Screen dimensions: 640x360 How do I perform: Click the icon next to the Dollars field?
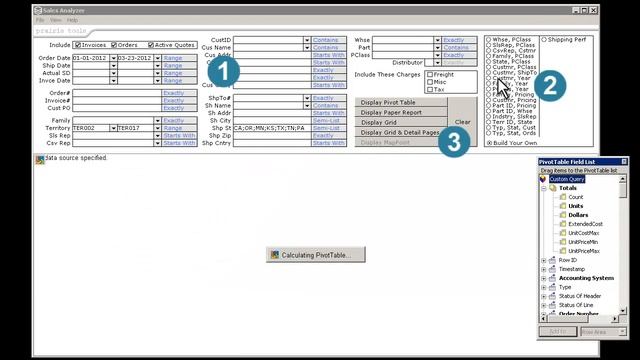[563, 215]
